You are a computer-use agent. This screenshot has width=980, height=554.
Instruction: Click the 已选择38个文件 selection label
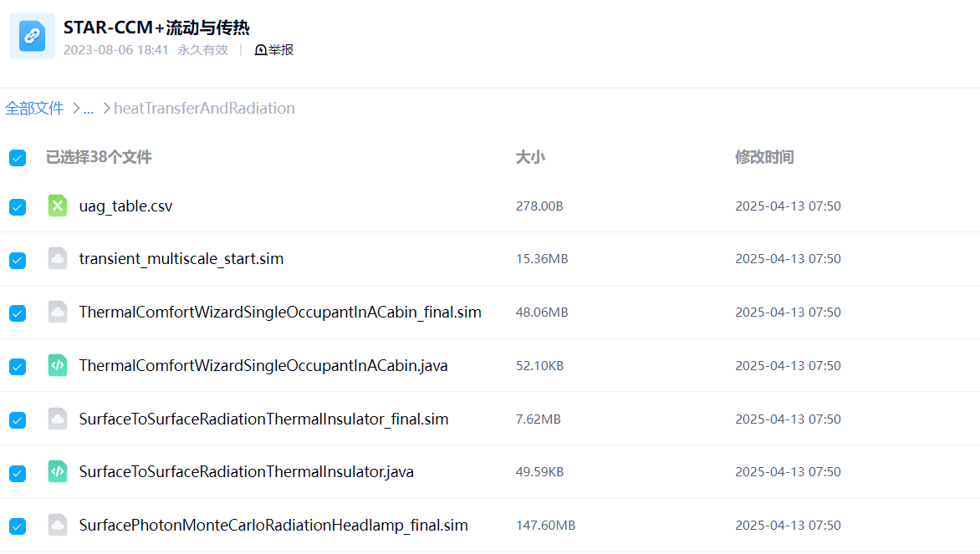coord(99,157)
